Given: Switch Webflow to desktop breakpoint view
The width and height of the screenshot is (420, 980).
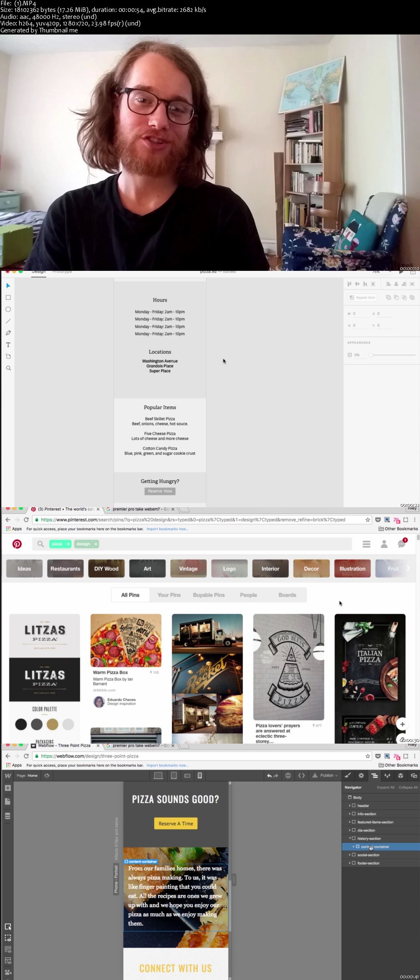Looking at the screenshot, I should [x=158, y=776].
